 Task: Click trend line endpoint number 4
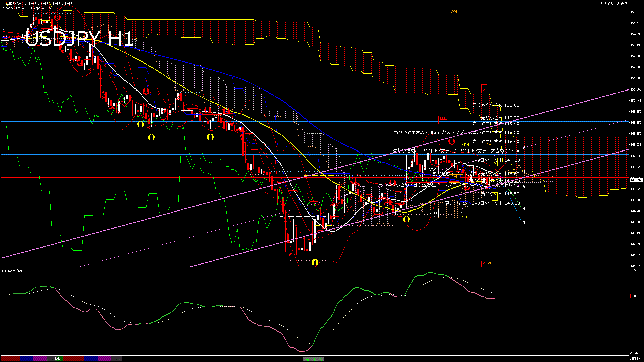pos(524,208)
